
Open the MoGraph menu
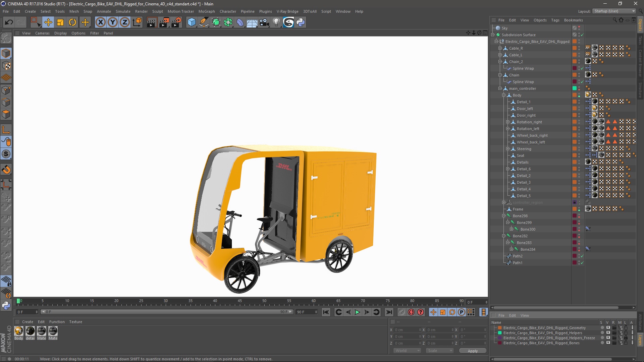click(207, 11)
